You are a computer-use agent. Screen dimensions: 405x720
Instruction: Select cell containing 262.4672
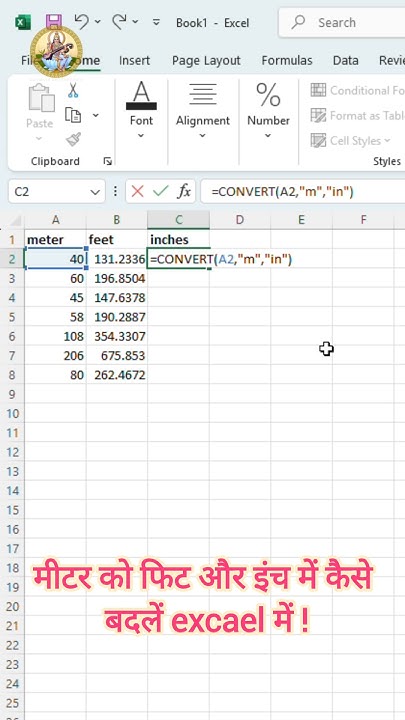(x=117, y=375)
